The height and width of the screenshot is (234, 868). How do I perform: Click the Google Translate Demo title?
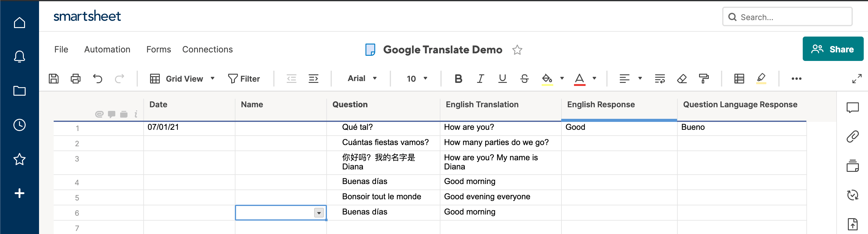click(x=443, y=50)
